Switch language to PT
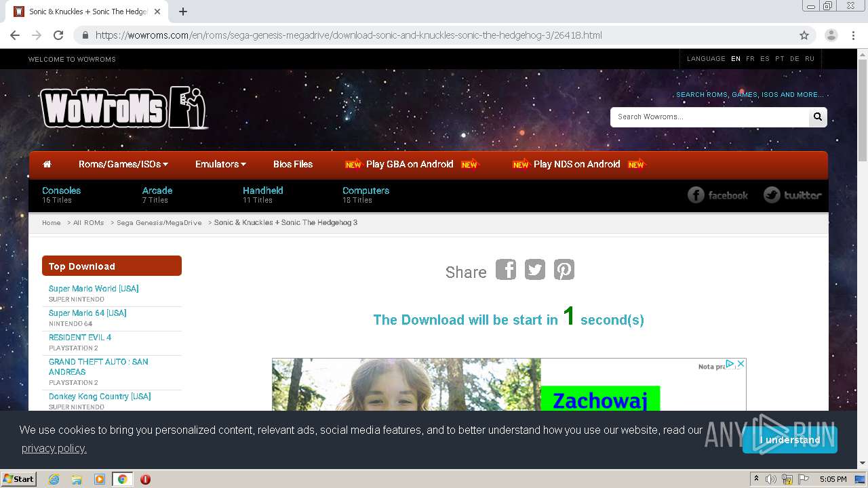This screenshot has height=488, width=868. [x=780, y=59]
